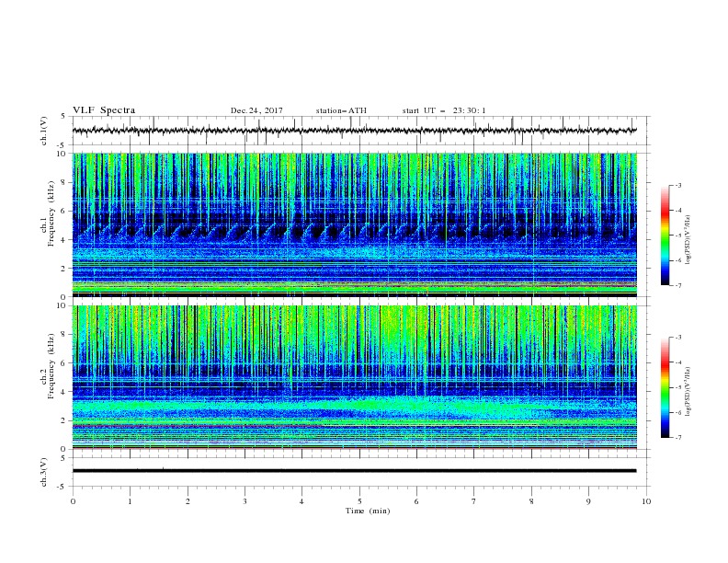Click the '0' label on Time axis
This screenshot has height=563, width=728.
(73, 501)
